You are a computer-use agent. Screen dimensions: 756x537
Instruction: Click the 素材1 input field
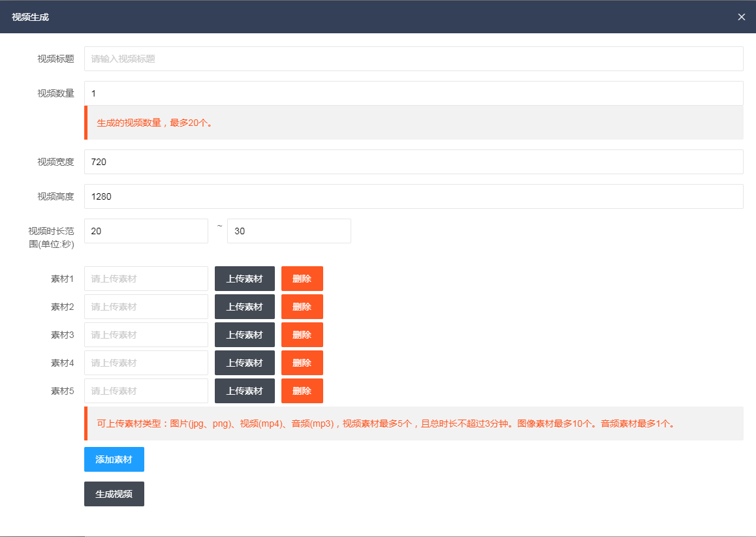click(x=146, y=279)
